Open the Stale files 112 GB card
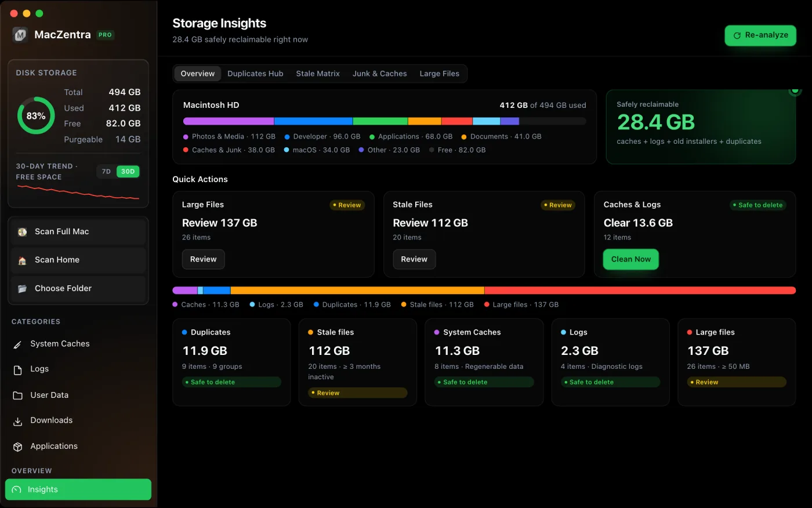The image size is (812, 508). click(358, 362)
